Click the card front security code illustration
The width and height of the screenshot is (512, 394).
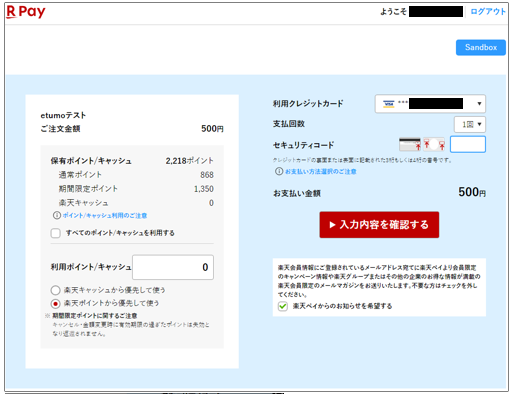coord(434,144)
